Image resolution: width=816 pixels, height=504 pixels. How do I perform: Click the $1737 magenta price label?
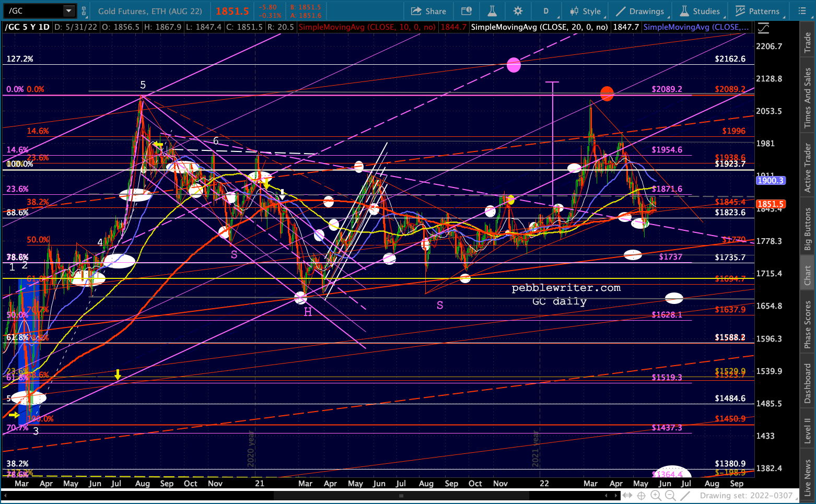click(x=670, y=257)
